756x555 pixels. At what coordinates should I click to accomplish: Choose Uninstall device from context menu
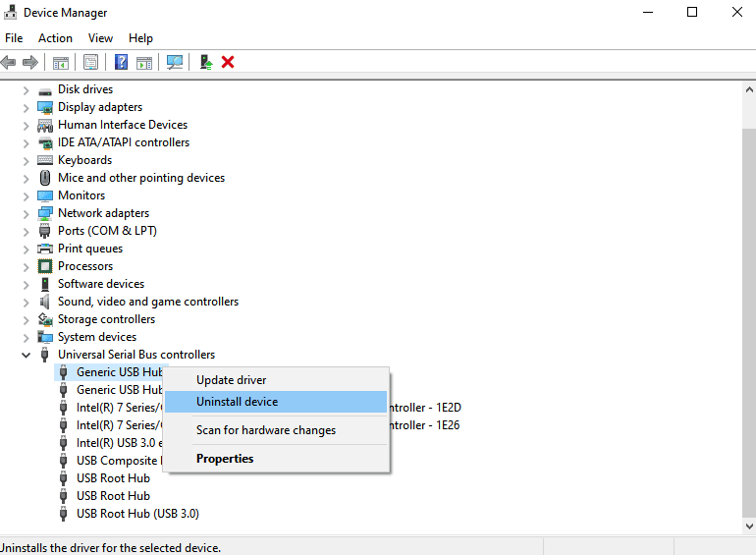click(x=276, y=402)
